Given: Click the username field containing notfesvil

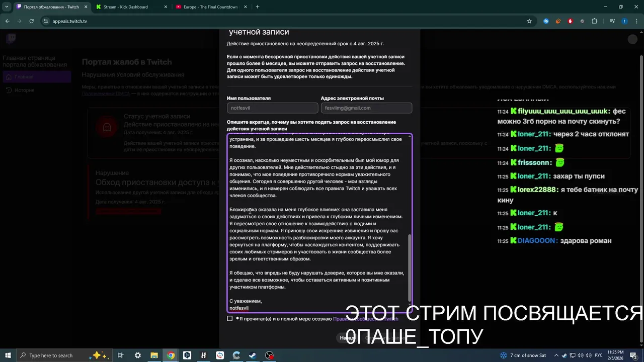Looking at the screenshot, I should point(272,108).
